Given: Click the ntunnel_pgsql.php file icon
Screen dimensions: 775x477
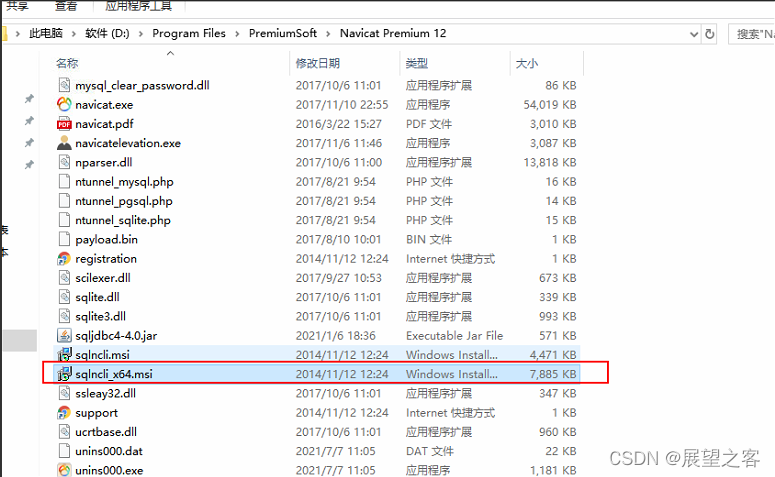Looking at the screenshot, I should coord(64,201).
